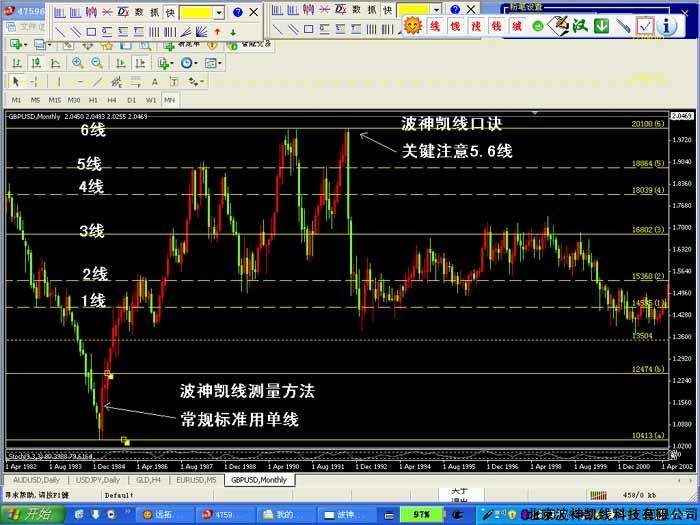Click the Dx icon in left floating toolbar
Image resolution: width=700 pixels, height=525 pixels.
pos(123,12)
